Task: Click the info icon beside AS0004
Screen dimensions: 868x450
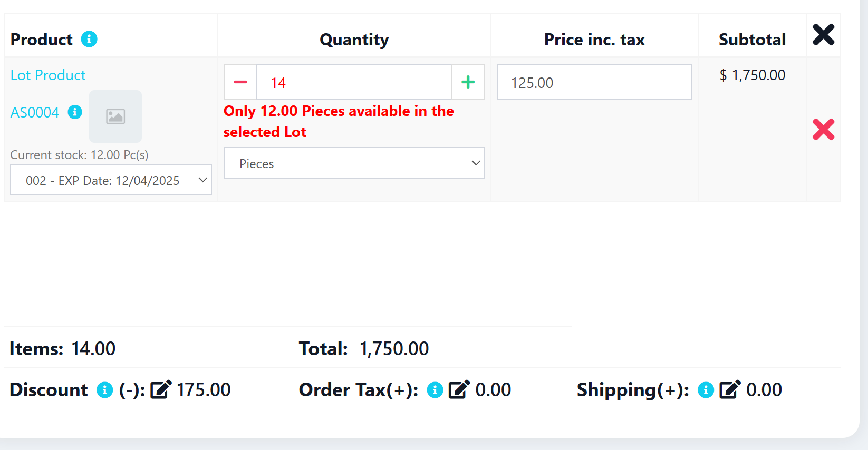Action: click(75, 112)
